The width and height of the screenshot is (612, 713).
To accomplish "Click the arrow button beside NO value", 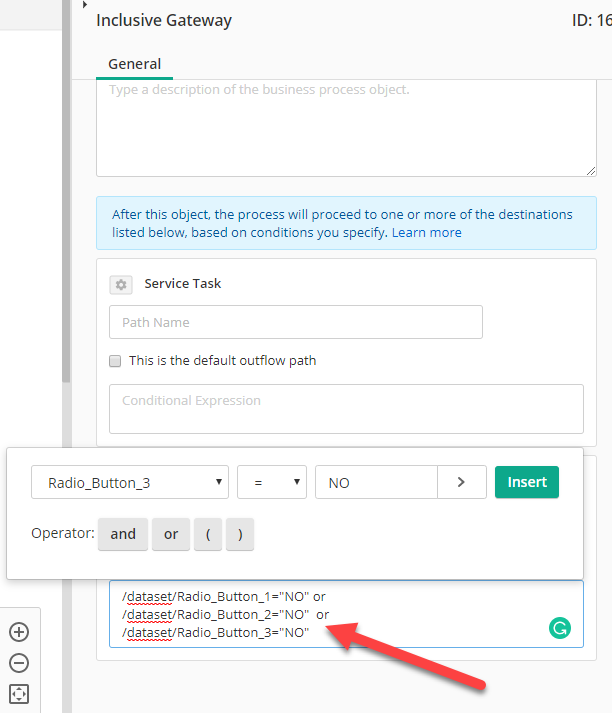I will click(x=462, y=482).
